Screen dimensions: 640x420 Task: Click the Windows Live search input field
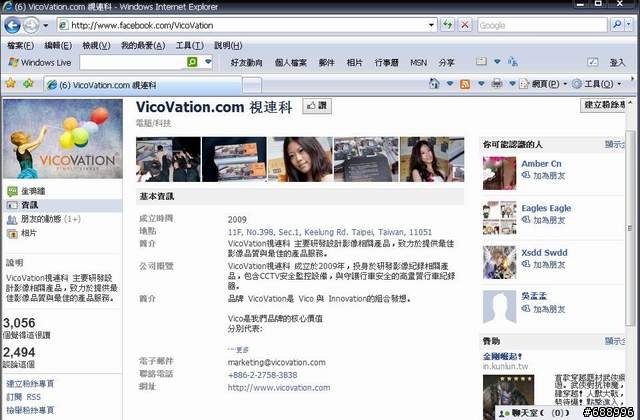(133, 62)
